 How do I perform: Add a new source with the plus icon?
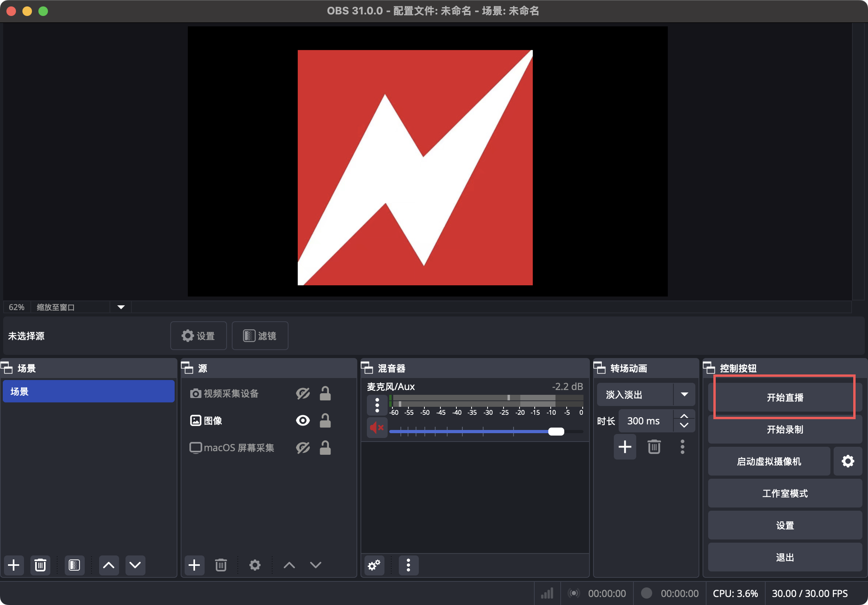coord(194,565)
